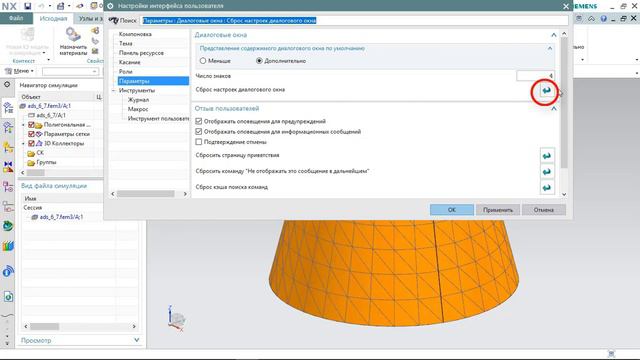Click the green web browser icon in the resource bar

[8, 226]
